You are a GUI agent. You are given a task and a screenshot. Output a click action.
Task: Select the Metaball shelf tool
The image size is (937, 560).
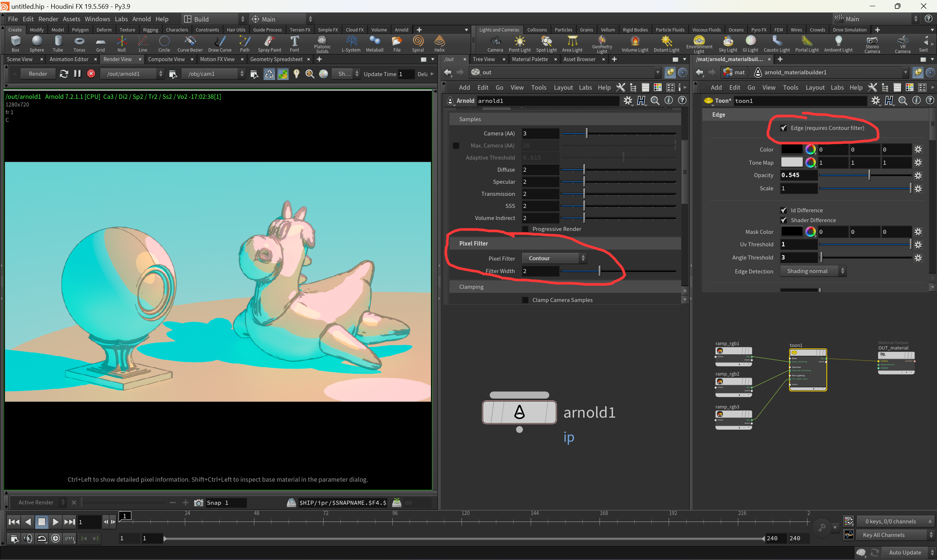pos(374,44)
